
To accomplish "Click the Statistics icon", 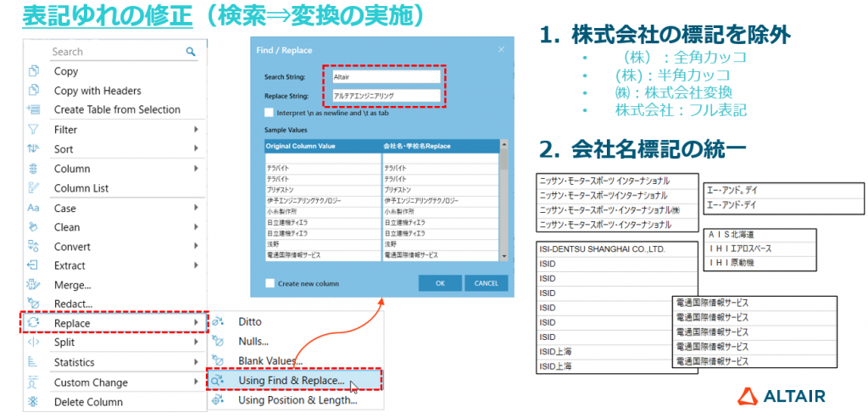I will tap(33, 362).
